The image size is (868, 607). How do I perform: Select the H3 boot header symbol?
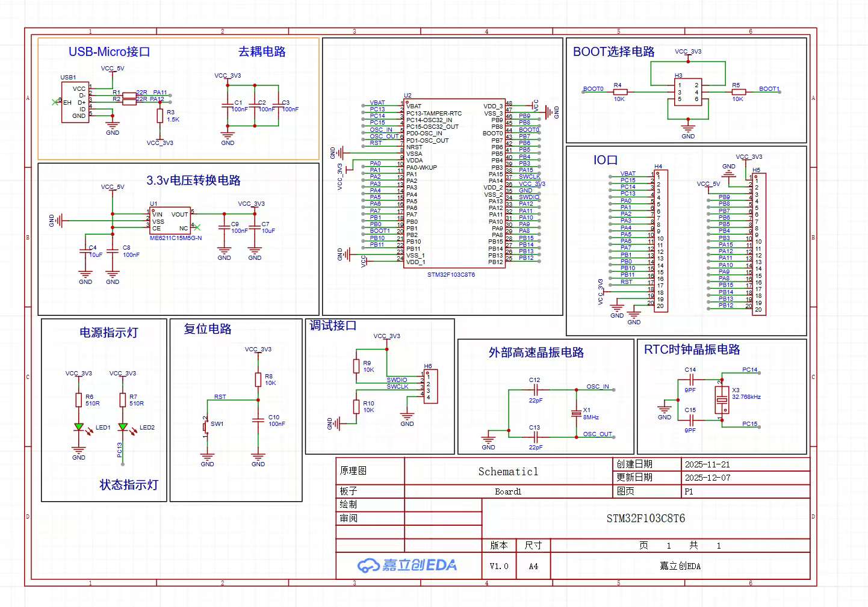click(x=688, y=92)
